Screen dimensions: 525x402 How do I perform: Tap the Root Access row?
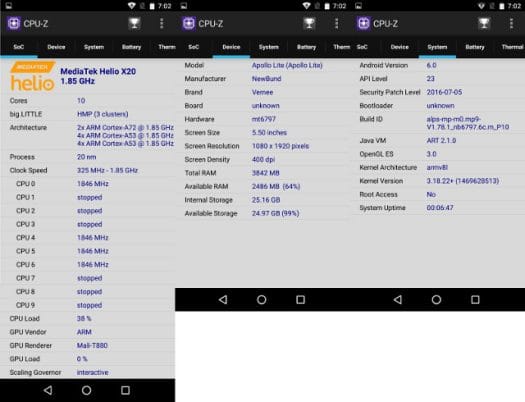pos(437,194)
